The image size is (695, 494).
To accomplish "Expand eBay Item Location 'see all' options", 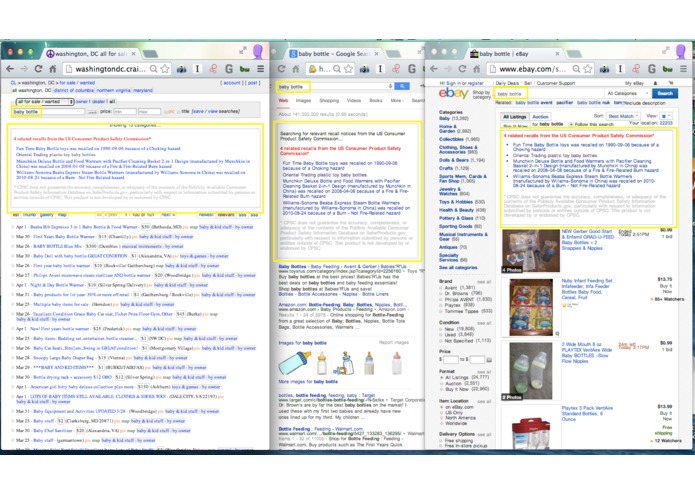I will 484,401.
